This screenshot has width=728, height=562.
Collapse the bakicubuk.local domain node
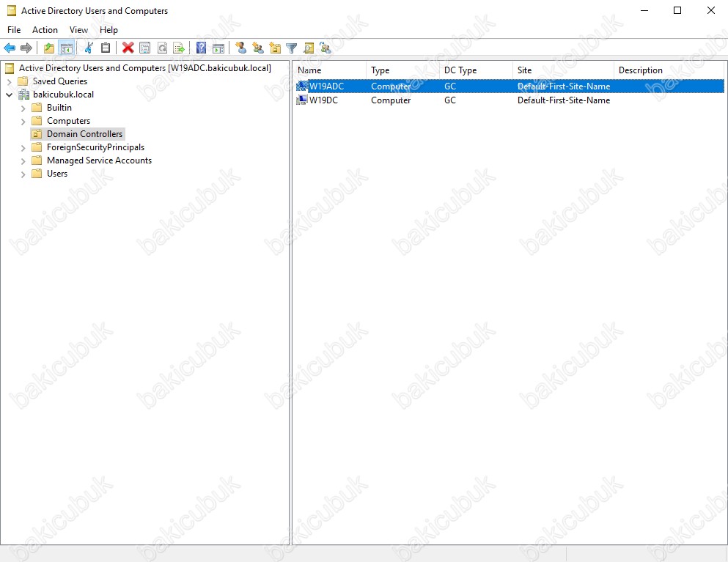(x=9, y=95)
